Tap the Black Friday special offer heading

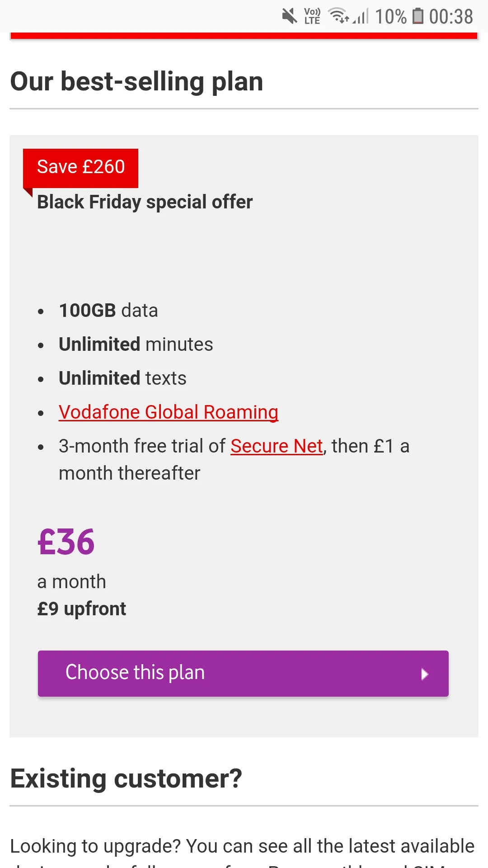click(x=145, y=202)
